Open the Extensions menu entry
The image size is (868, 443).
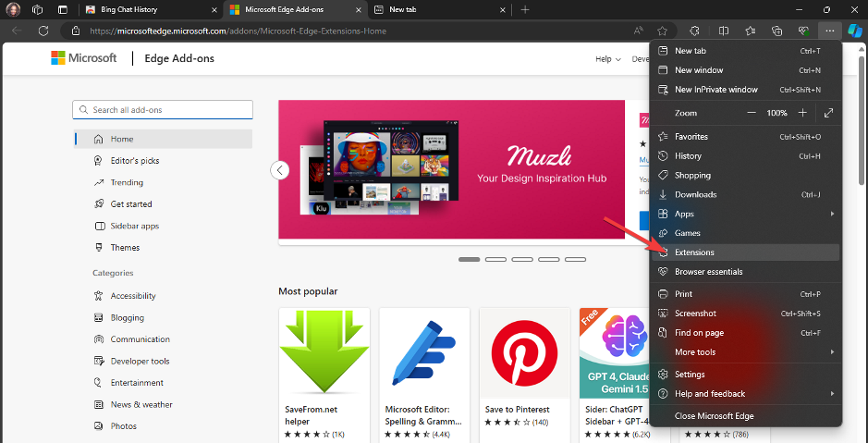coord(746,252)
